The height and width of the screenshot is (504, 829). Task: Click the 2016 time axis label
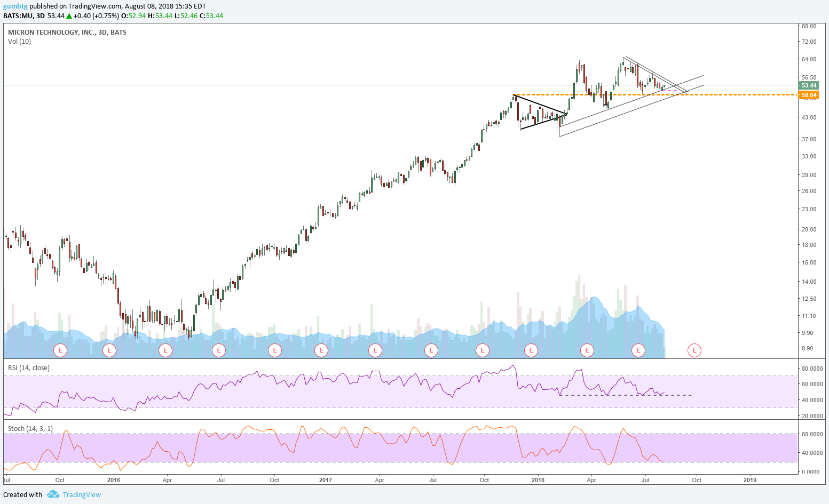pos(114,480)
